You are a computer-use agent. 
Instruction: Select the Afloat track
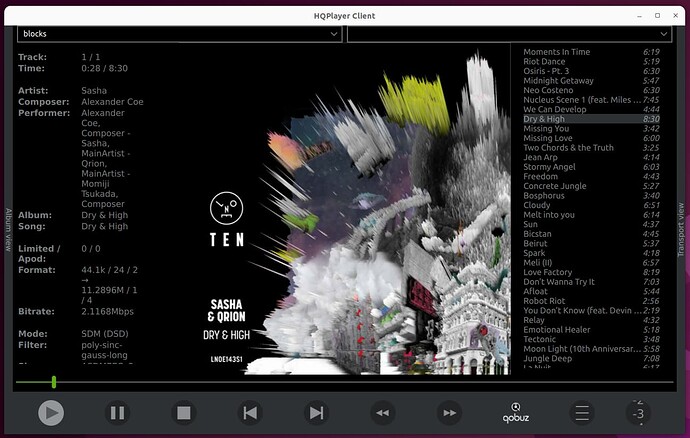[x=591, y=291]
